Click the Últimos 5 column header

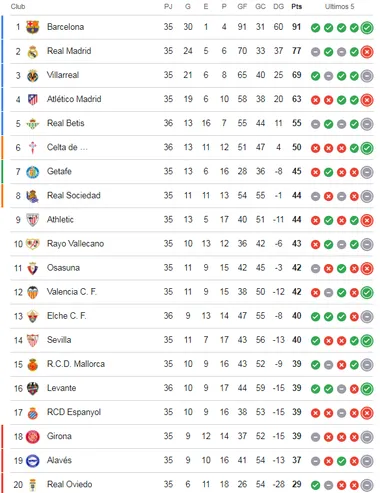pyautogui.click(x=339, y=7)
